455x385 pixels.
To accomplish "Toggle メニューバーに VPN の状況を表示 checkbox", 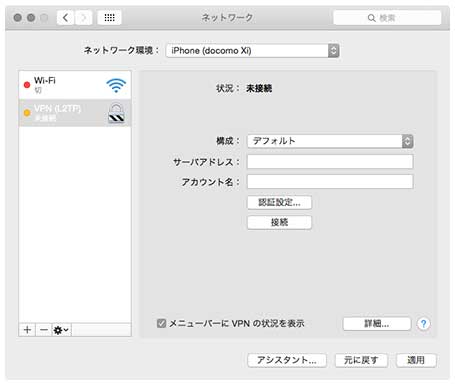I will (x=161, y=323).
